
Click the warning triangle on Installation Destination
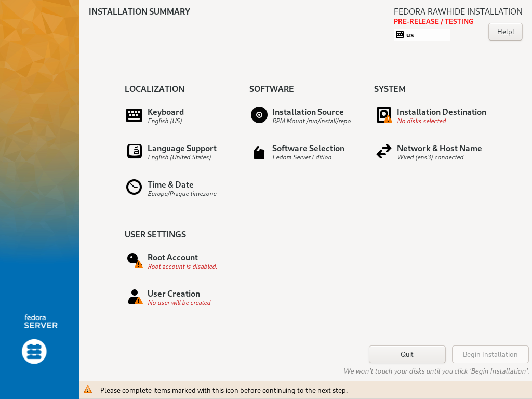click(388, 119)
